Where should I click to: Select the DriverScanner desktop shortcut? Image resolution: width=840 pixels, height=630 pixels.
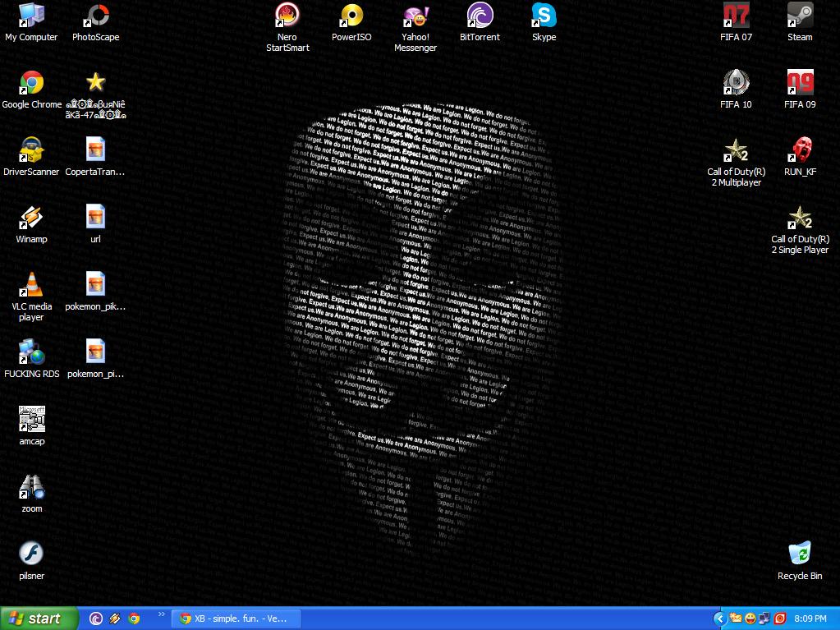point(31,157)
